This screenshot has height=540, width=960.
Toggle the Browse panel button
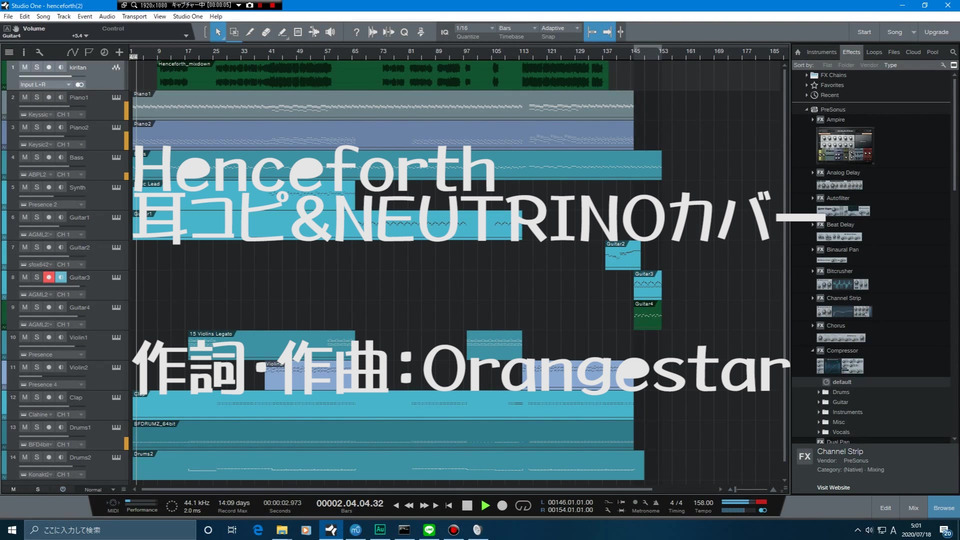pos(943,508)
